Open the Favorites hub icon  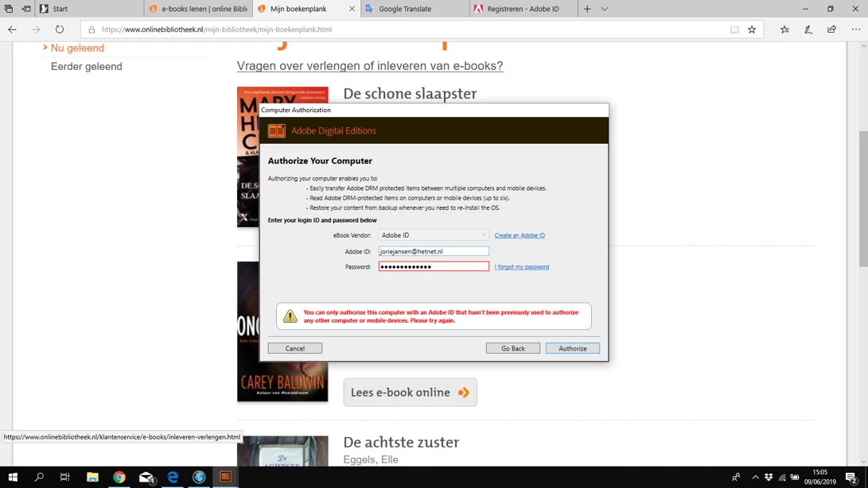click(784, 29)
